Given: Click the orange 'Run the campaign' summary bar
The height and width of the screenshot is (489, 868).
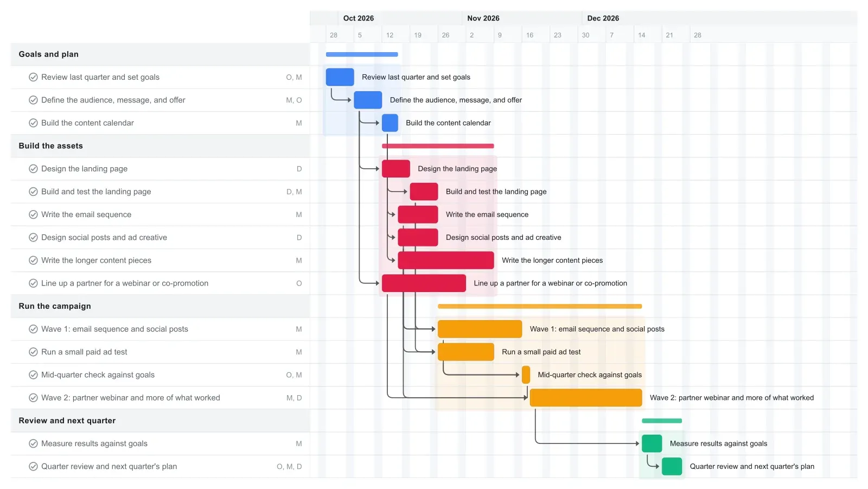Looking at the screenshot, I should (x=540, y=306).
